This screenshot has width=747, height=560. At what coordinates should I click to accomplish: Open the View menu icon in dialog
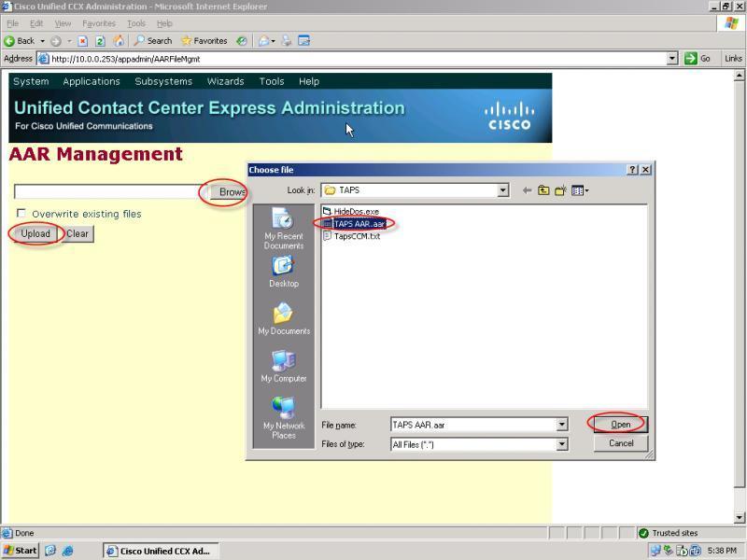[x=580, y=190]
